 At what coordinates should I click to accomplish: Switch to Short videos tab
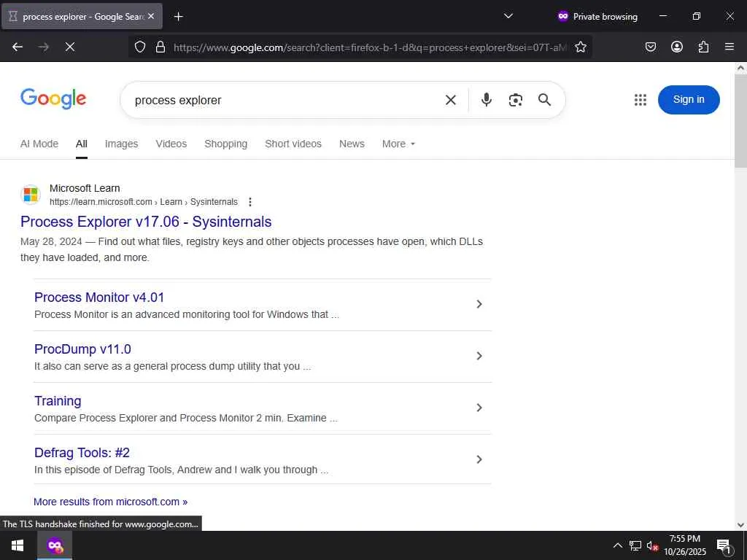[293, 144]
